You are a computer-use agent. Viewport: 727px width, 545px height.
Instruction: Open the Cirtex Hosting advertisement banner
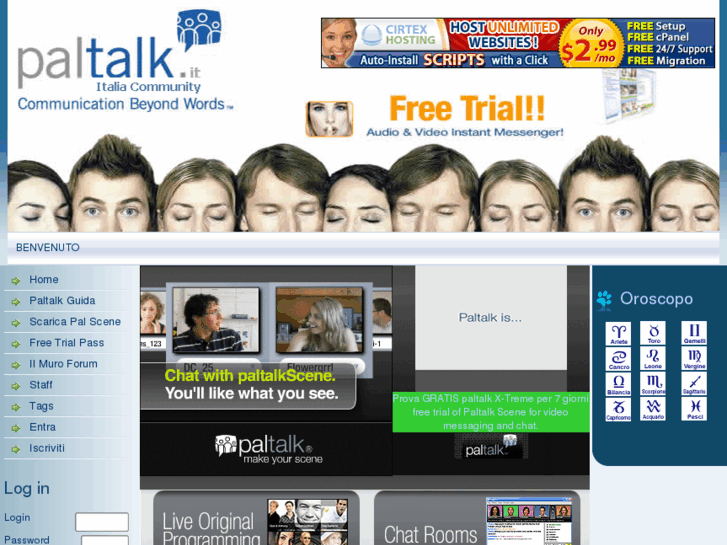[518, 43]
